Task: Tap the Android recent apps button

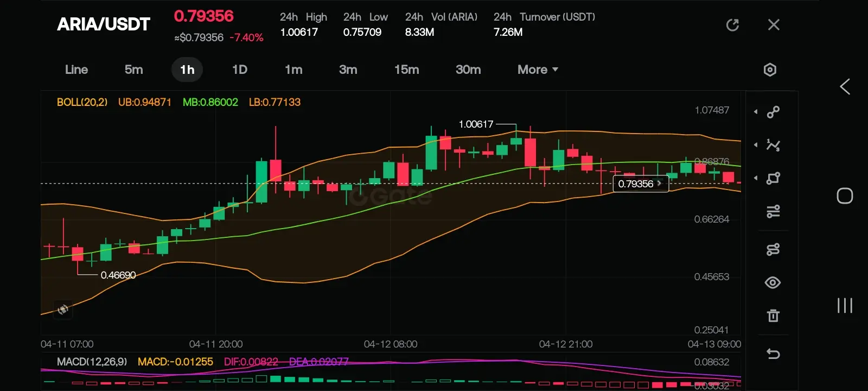Action: pyautogui.click(x=845, y=305)
